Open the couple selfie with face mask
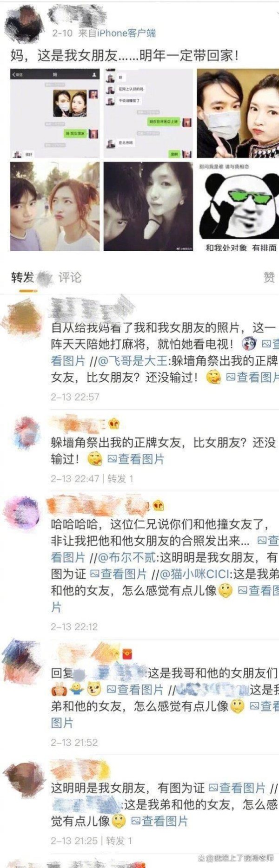 (x=238, y=114)
